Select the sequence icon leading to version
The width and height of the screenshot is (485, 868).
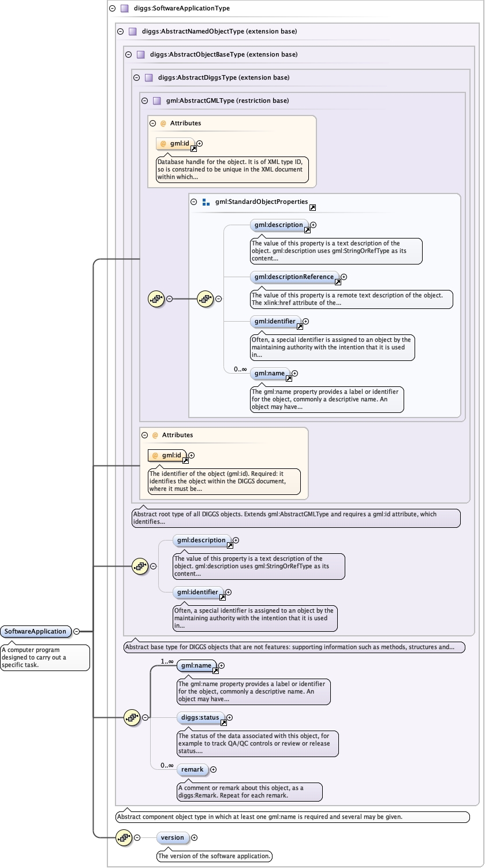pyautogui.click(x=124, y=837)
